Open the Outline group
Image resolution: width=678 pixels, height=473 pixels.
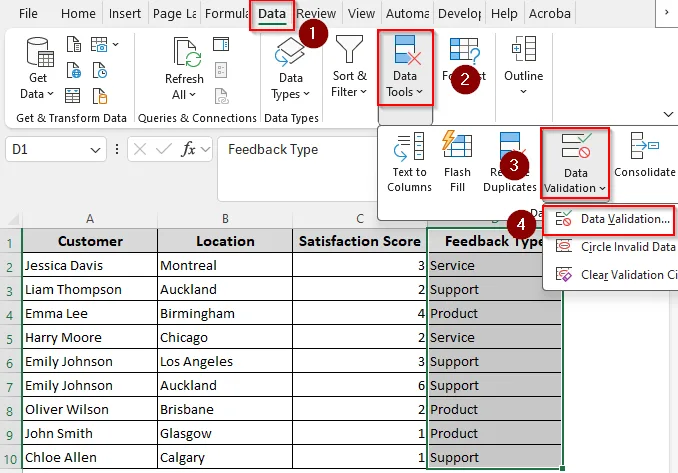[524, 66]
